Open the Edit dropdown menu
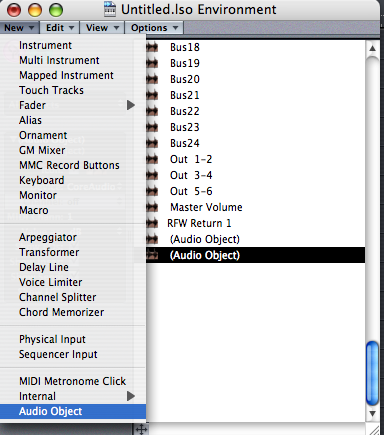This screenshot has width=384, height=435. click(60, 28)
